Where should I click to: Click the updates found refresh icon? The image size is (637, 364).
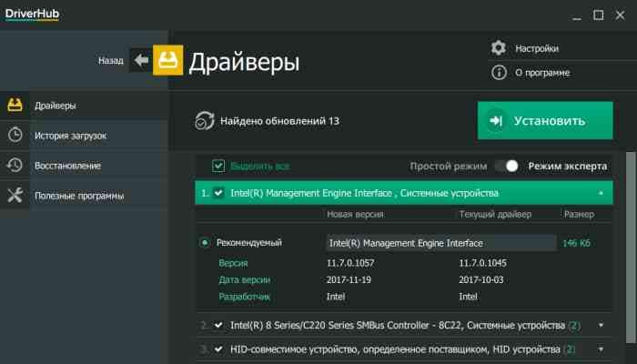205,121
